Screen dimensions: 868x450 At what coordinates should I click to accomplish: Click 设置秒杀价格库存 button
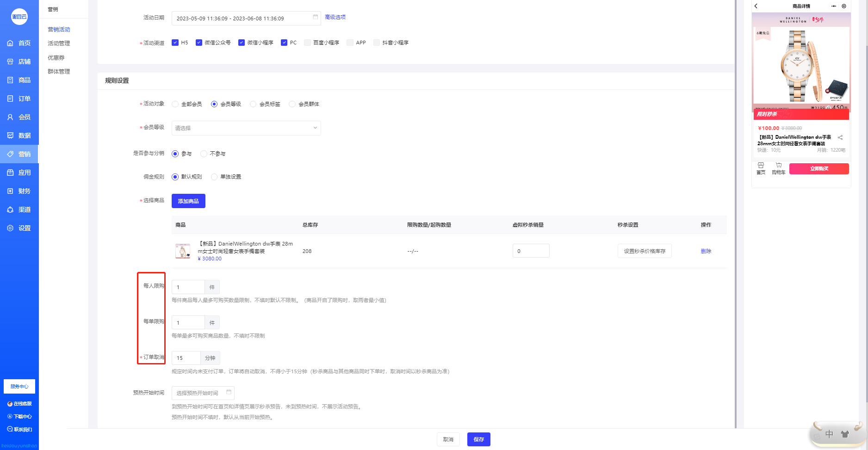pos(645,251)
